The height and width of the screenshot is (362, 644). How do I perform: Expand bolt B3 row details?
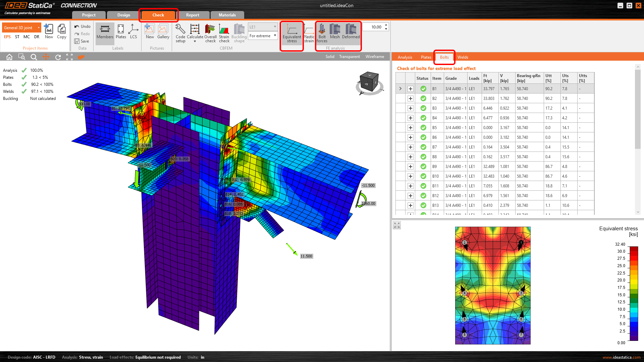(x=410, y=108)
